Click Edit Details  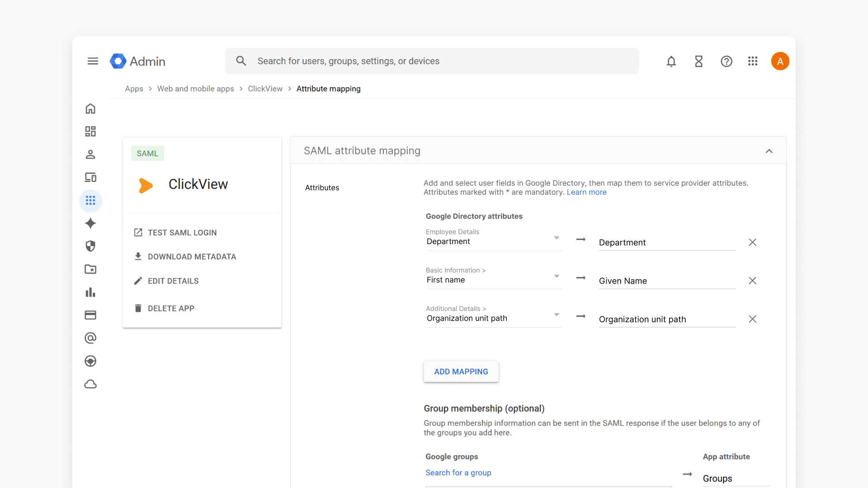[x=166, y=281]
